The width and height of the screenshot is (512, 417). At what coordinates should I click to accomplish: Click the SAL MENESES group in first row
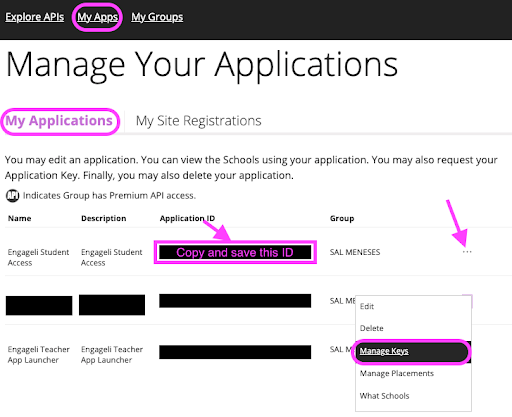point(355,252)
